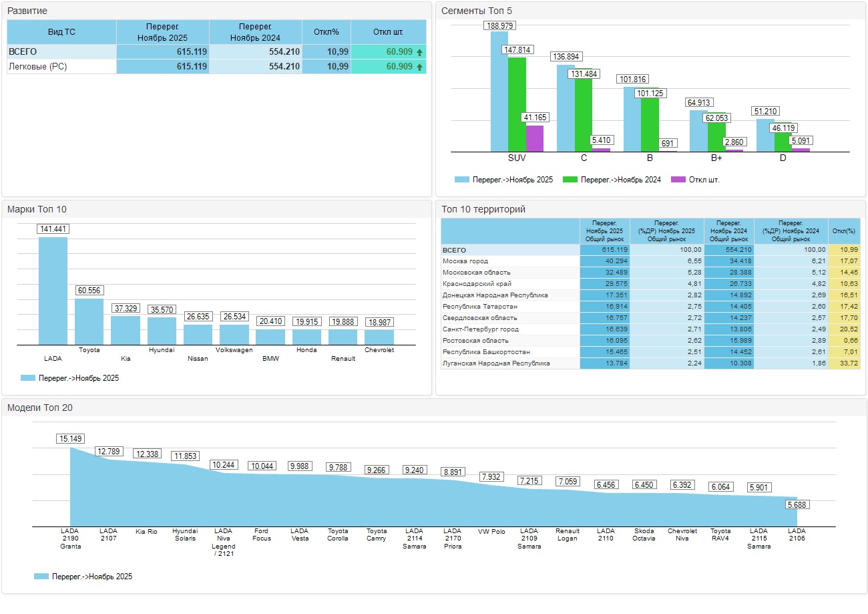Select the LADA bar in Марки Топ 10
The width and height of the screenshot is (868, 614).
(x=53, y=291)
